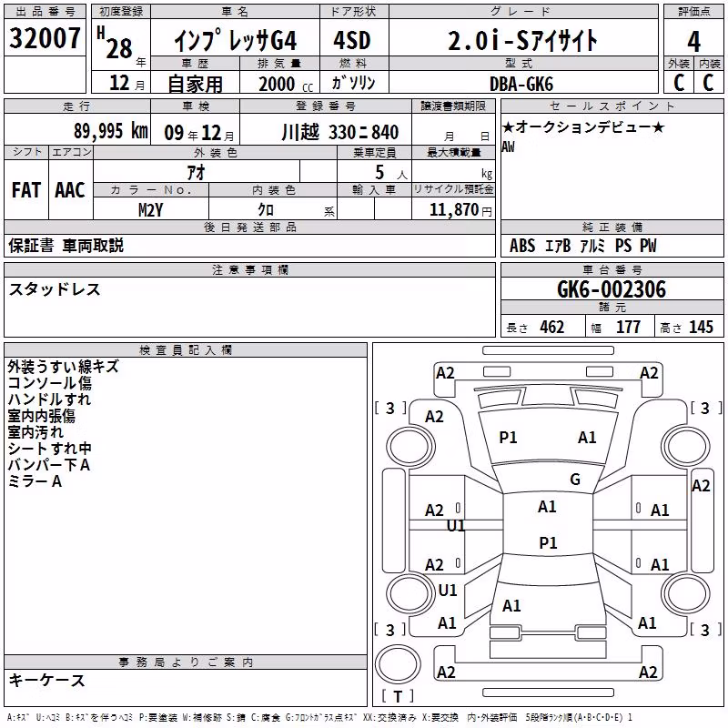Click inspector note 室内汚れ
The image size is (728, 728).
(35, 431)
